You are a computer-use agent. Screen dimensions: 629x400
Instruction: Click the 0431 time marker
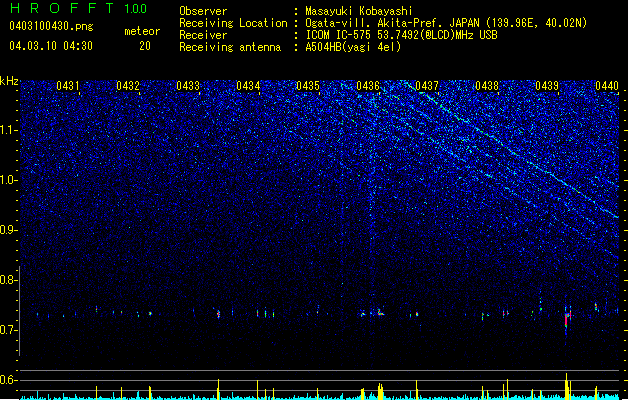tap(67, 86)
